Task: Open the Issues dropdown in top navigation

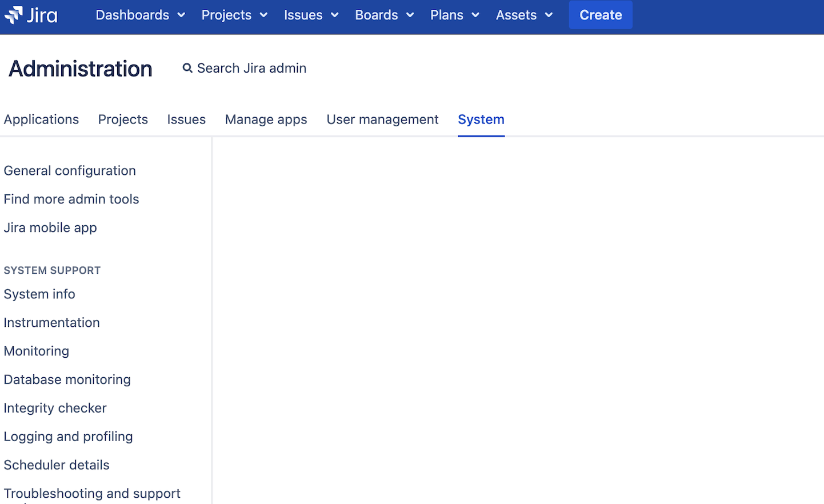Action: 311,15
